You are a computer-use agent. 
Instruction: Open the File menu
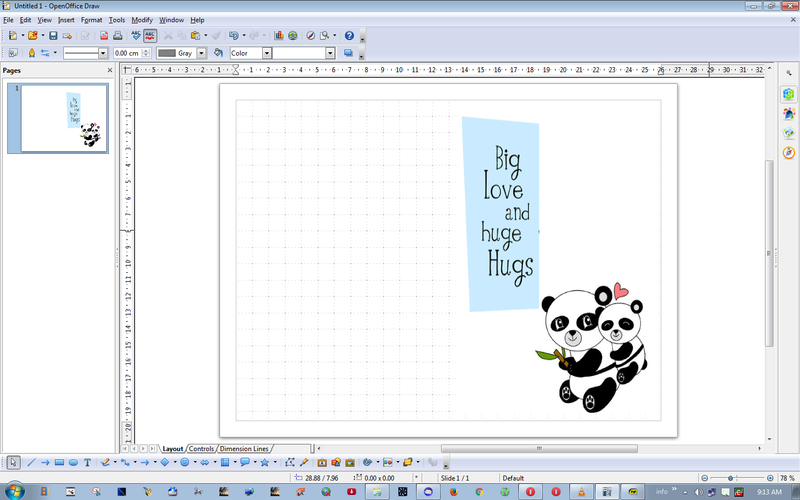8,20
